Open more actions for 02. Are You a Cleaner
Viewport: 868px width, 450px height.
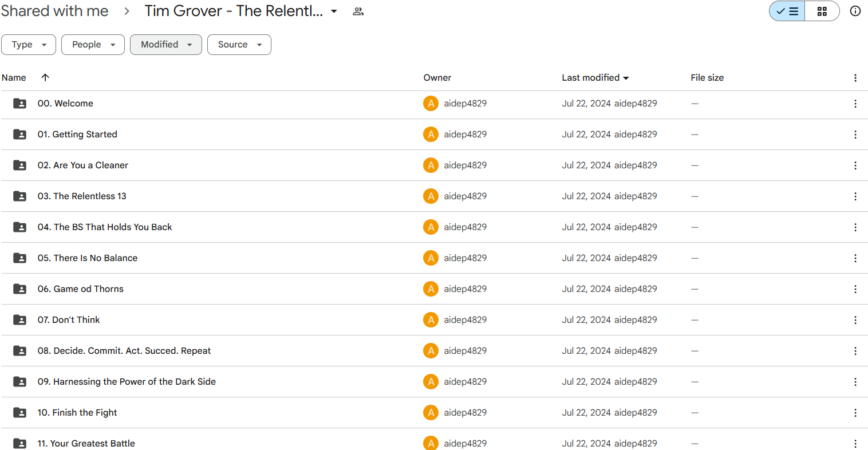click(855, 165)
